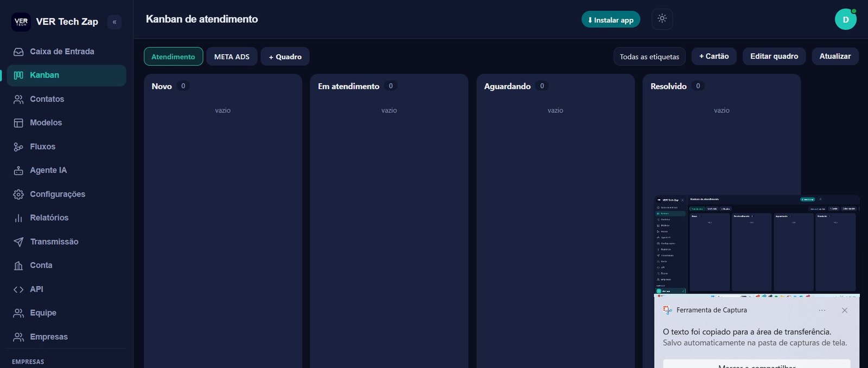Click the Atualizar button
Viewport: 868px width, 368px height.
pos(835,56)
